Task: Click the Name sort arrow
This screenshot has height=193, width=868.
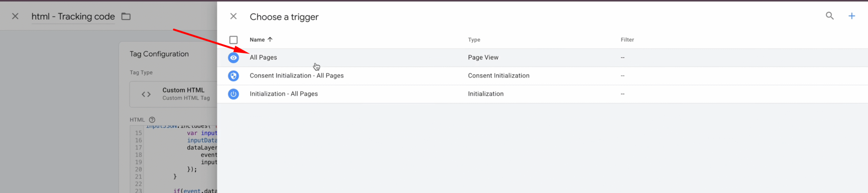Action: [x=270, y=39]
